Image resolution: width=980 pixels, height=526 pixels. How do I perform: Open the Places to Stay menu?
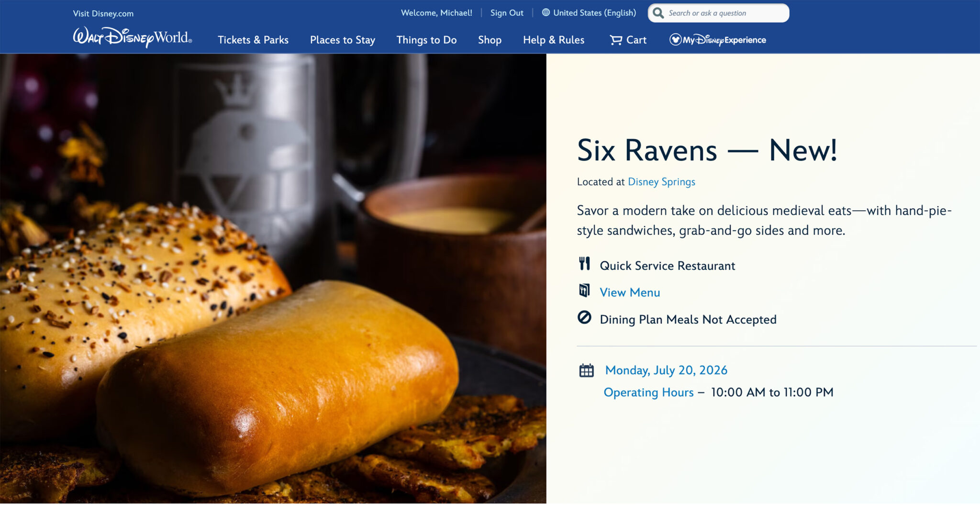(x=343, y=40)
